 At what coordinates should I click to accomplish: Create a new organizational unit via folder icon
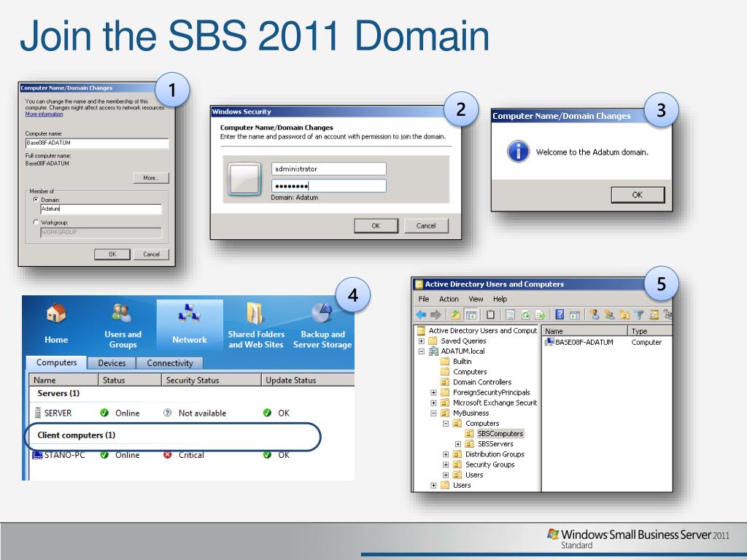[x=624, y=315]
